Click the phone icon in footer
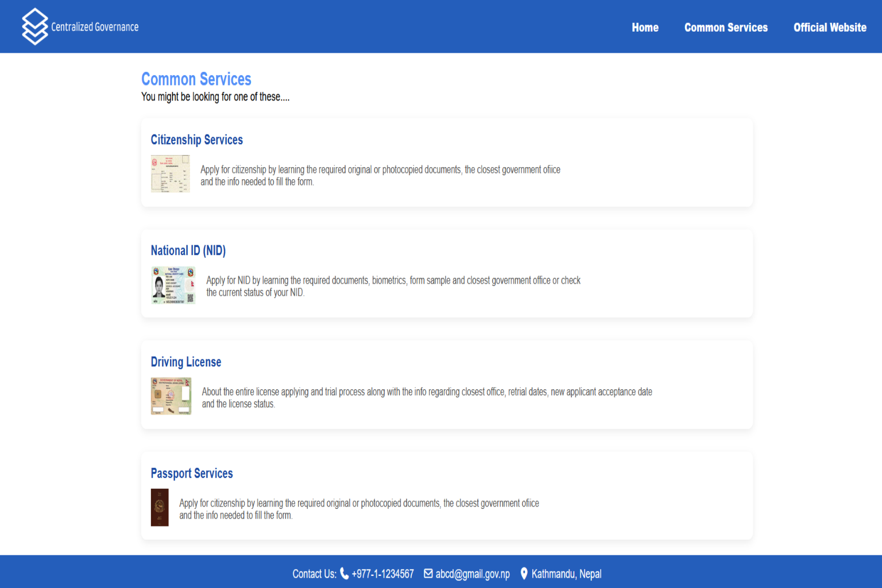The width and height of the screenshot is (882, 588). tap(345, 574)
